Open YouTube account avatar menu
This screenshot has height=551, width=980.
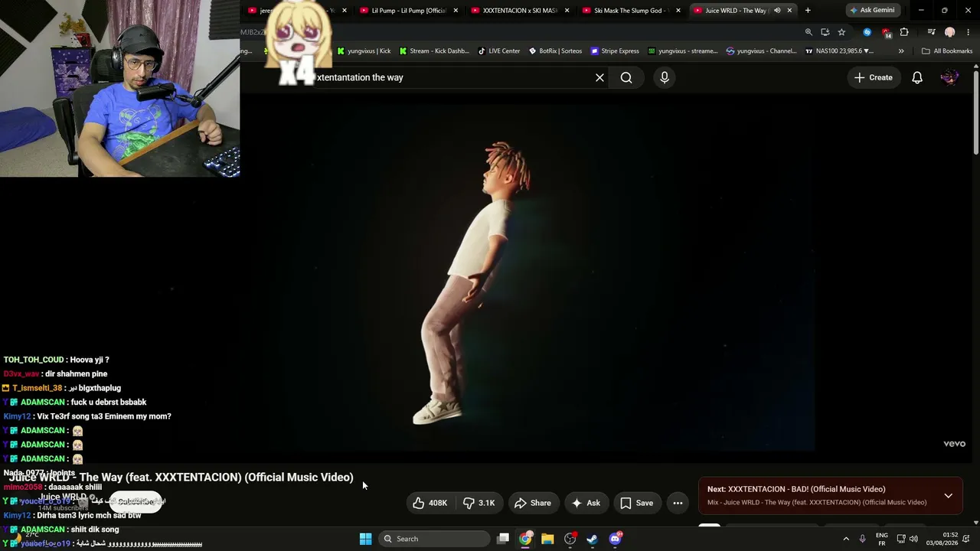(x=949, y=77)
